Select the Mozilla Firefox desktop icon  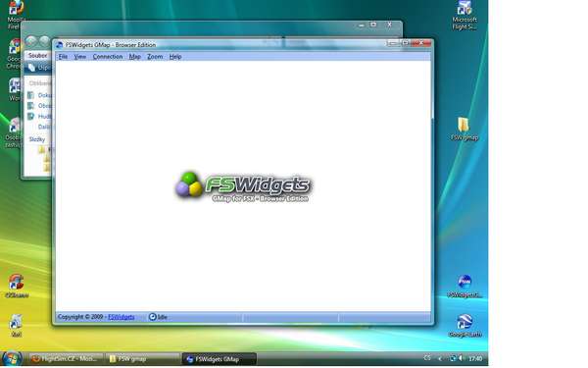(x=16, y=15)
